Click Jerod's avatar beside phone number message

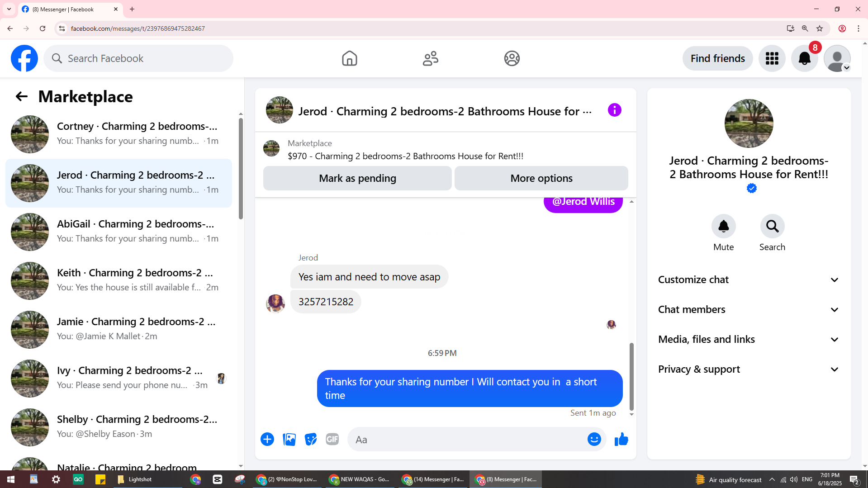275,303
